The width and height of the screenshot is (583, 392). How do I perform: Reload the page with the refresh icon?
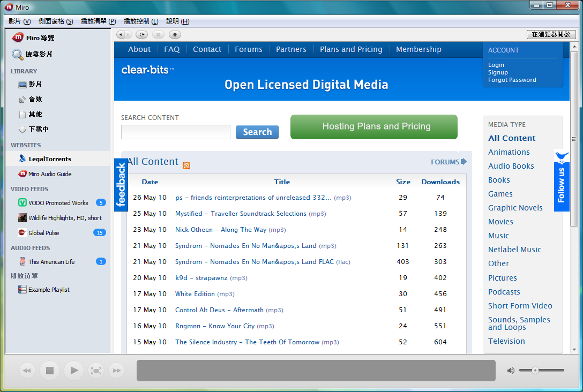click(141, 35)
